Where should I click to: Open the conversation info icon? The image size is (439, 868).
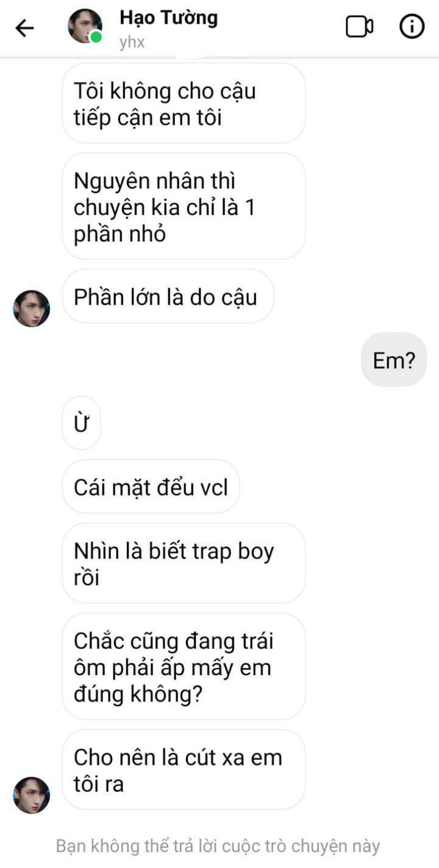(412, 27)
